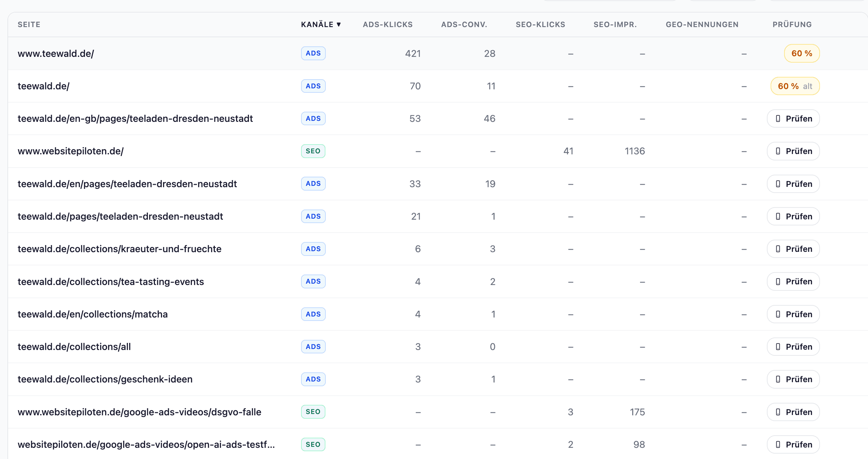Click the 421 ads clicks value
The height and width of the screenshot is (459, 868).
413,53
